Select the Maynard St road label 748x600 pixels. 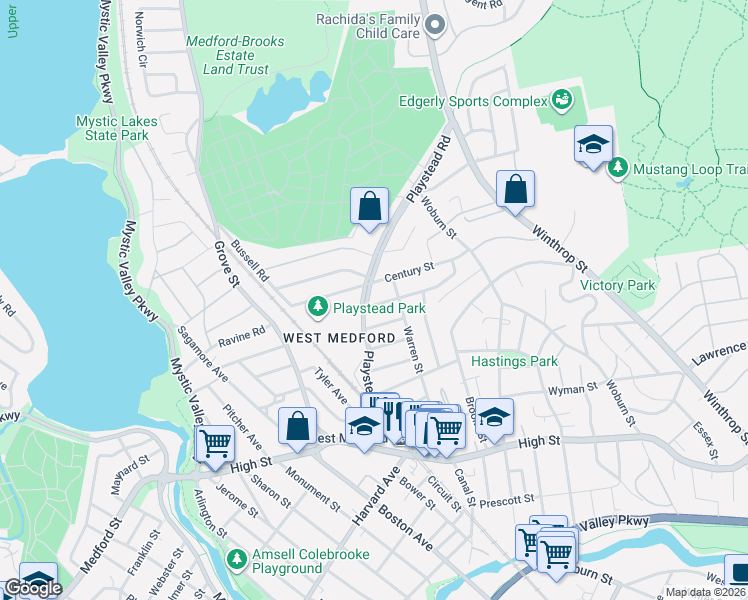click(x=130, y=475)
